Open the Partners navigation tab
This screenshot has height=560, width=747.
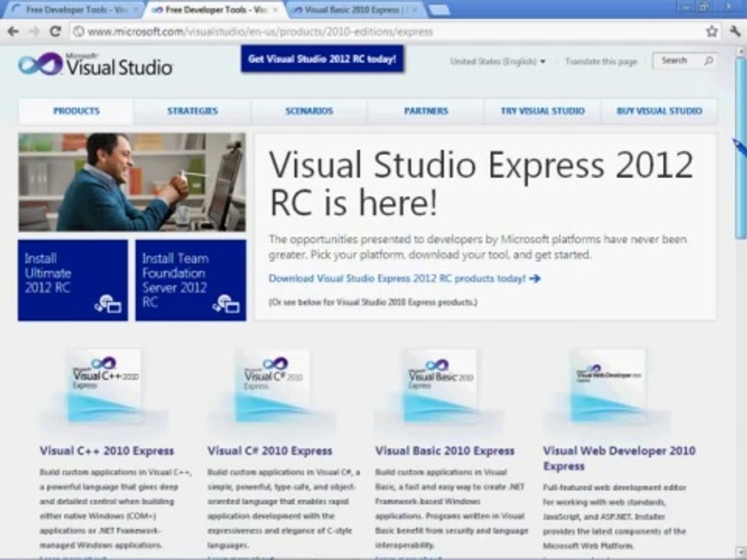point(426,111)
